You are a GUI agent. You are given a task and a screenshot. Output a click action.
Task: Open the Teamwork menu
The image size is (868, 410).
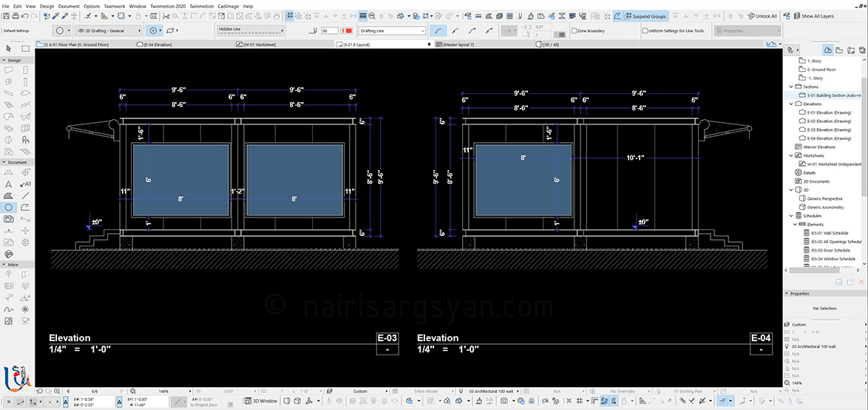(x=115, y=5)
